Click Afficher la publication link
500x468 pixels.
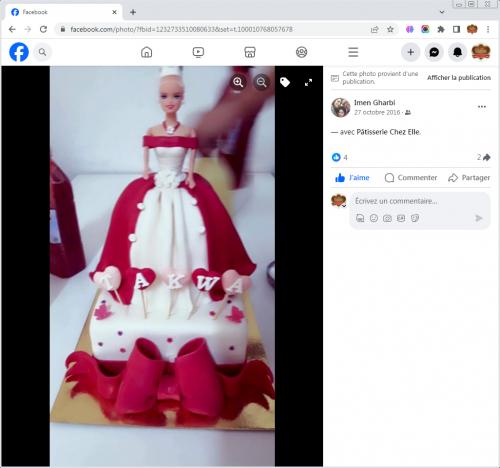(x=459, y=78)
